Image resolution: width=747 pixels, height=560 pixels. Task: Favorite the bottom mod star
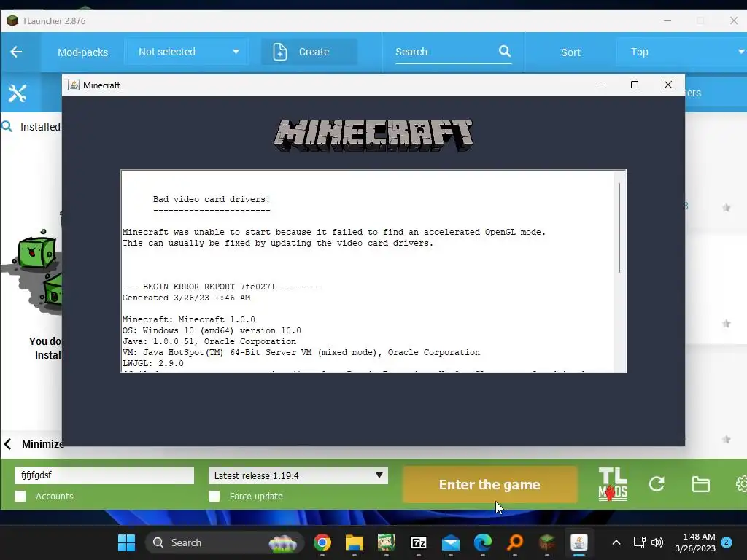point(726,439)
